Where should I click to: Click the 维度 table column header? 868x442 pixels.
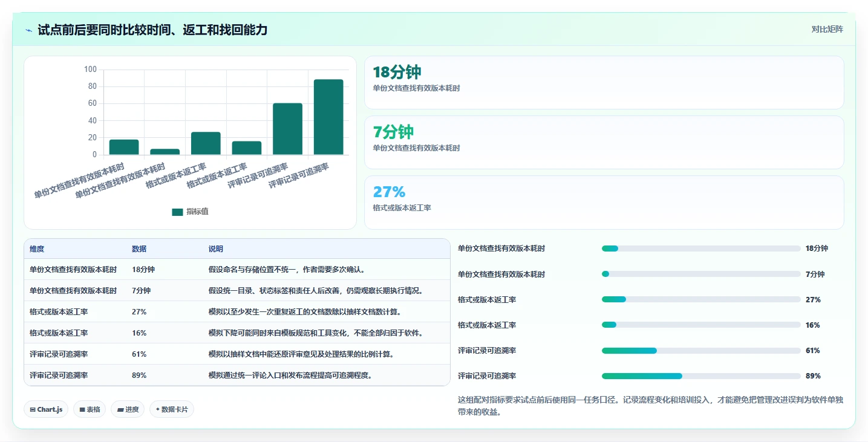(37, 249)
